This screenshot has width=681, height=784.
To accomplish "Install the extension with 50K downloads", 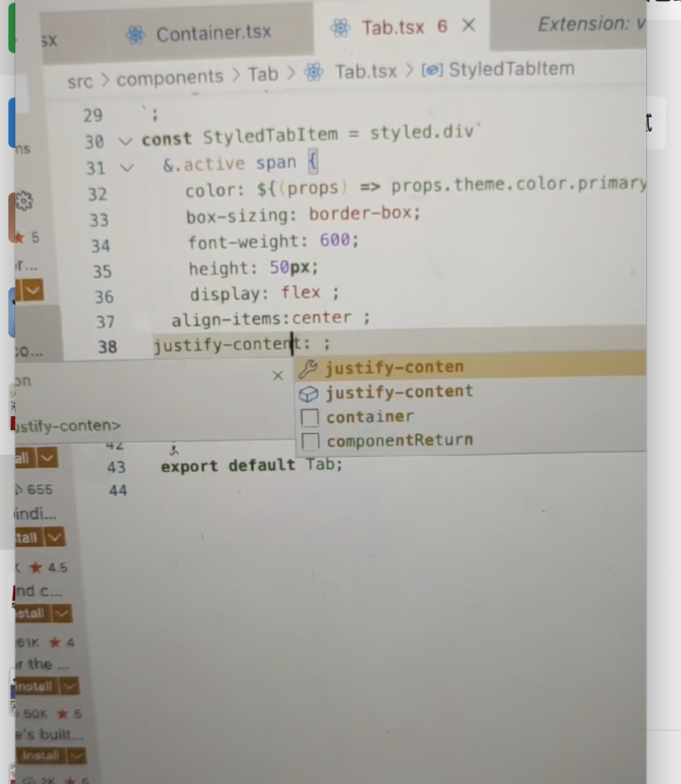I will pos(40,755).
